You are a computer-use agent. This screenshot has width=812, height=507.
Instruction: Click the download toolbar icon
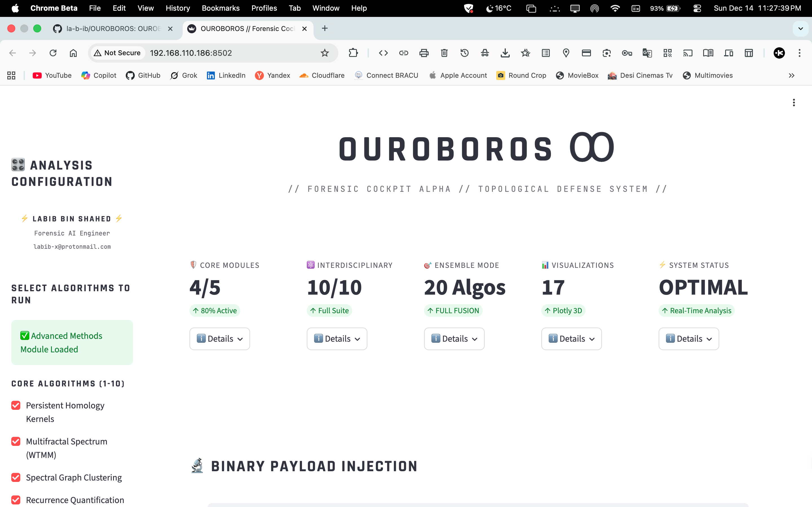[x=505, y=53]
